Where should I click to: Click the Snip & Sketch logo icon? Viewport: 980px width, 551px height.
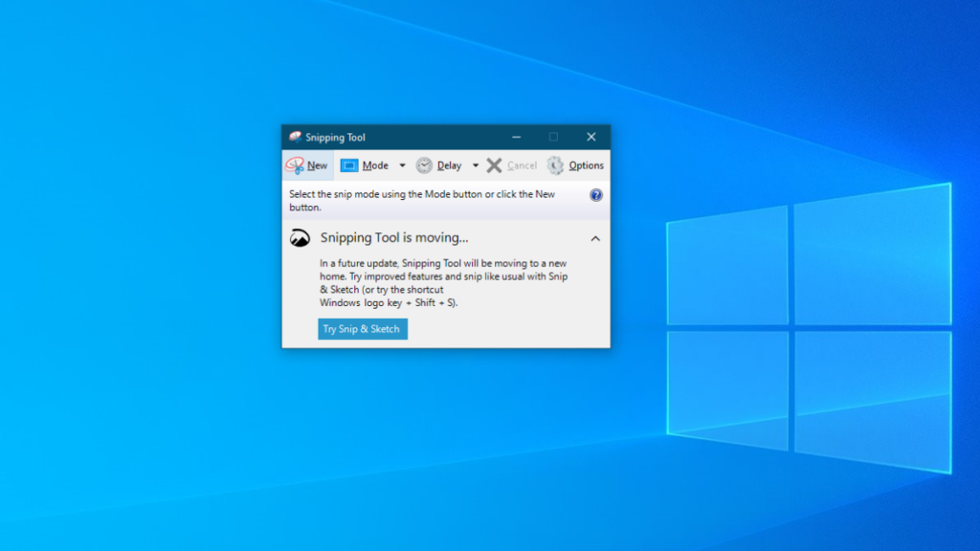(300, 238)
